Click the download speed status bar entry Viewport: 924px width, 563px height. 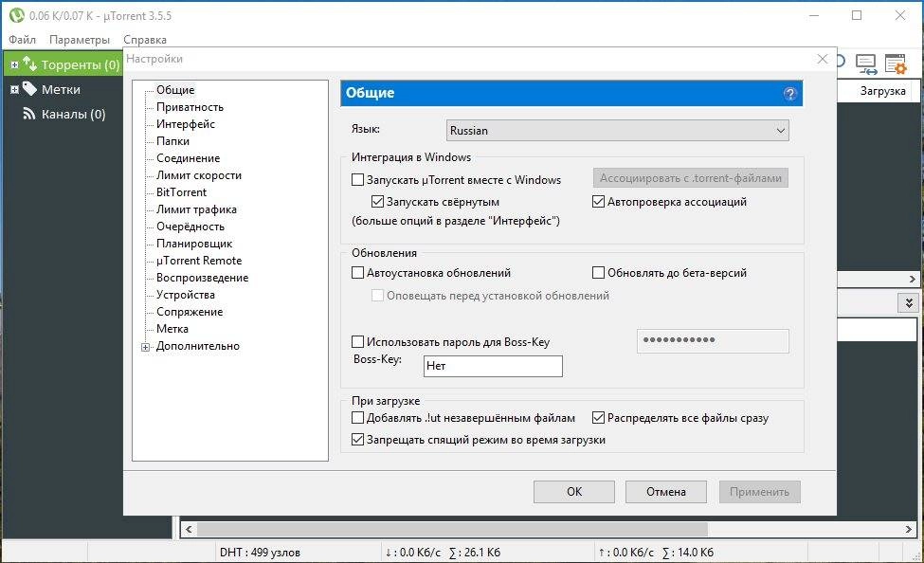click(x=443, y=553)
